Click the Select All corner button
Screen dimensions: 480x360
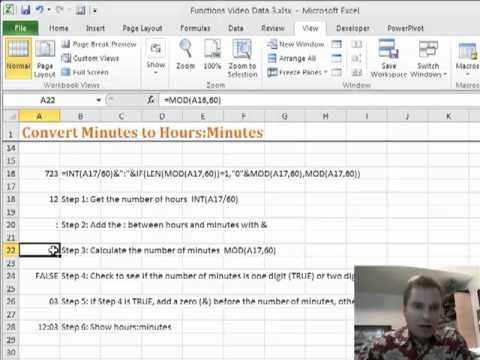11,116
